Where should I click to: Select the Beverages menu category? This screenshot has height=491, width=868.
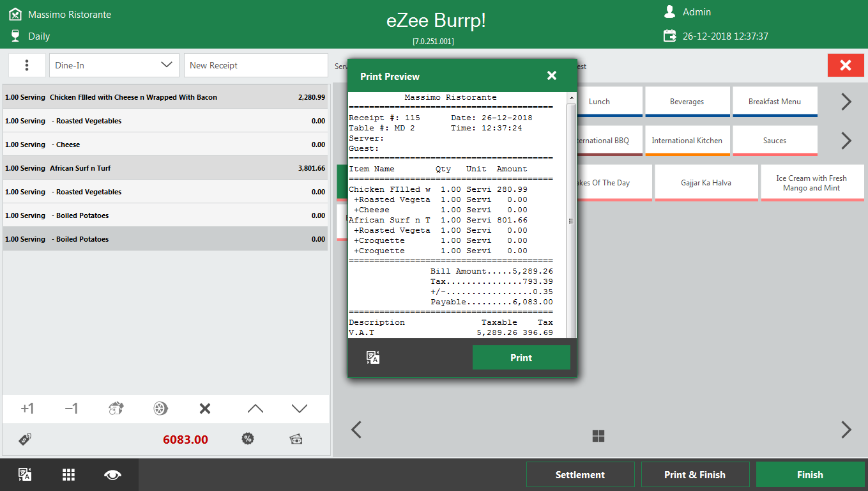coord(687,102)
